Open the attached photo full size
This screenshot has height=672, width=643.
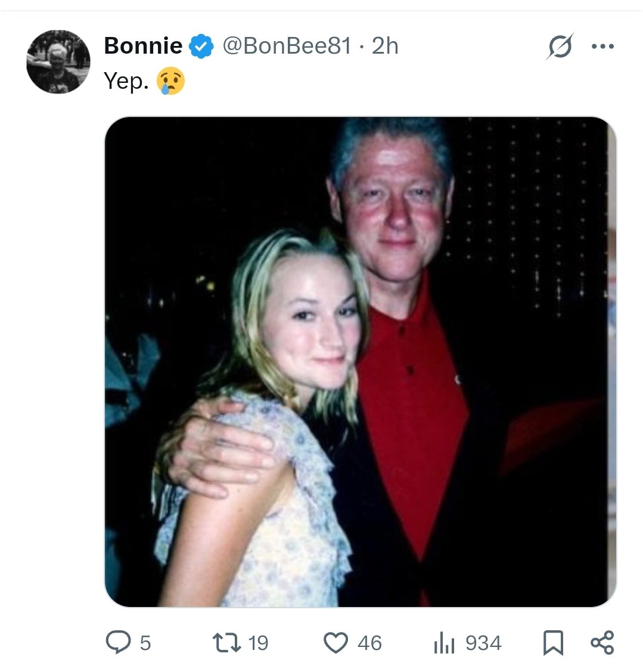(360, 361)
